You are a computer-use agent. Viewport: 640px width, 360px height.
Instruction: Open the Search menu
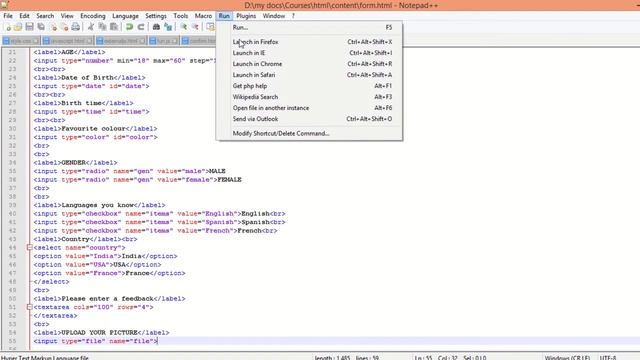point(45,16)
